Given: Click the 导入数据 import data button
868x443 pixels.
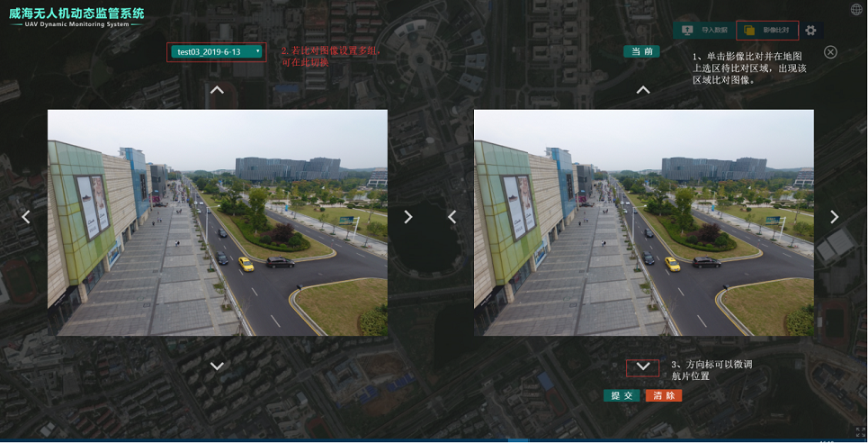Looking at the screenshot, I should (704, 31).
